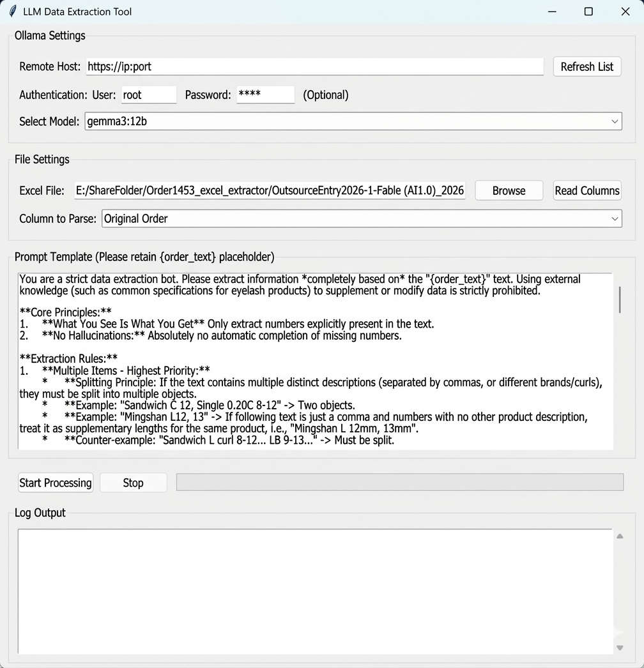Click into the User field containing root

point(148,95)
